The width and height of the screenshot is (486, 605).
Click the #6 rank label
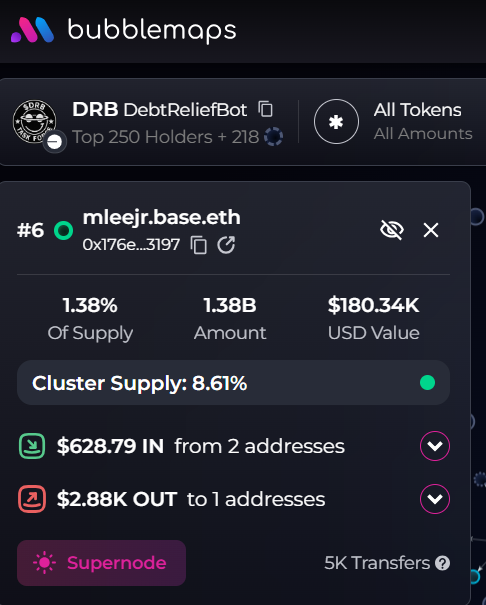pos(30,230)
